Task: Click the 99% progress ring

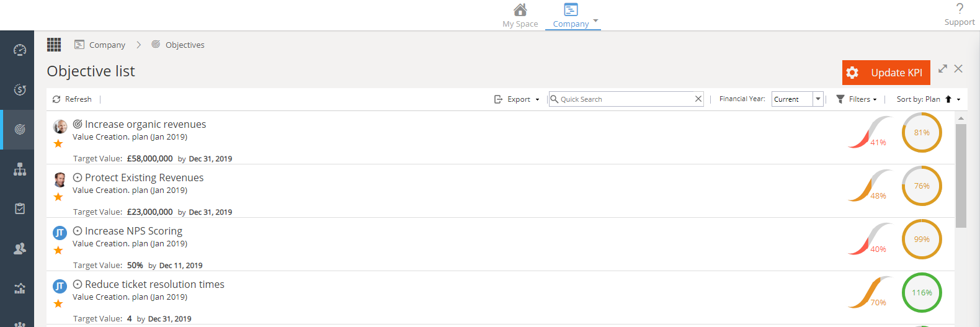Action: 922,239
